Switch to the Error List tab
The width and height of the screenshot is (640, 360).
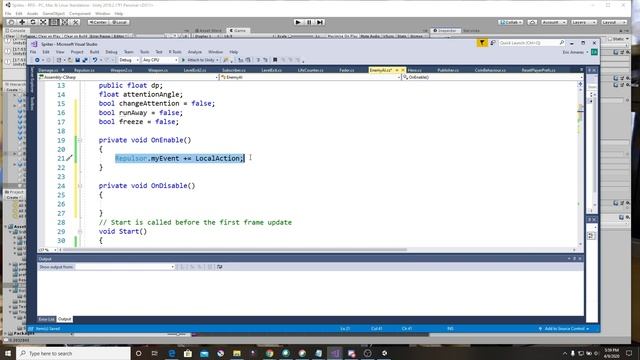(46, 319)
